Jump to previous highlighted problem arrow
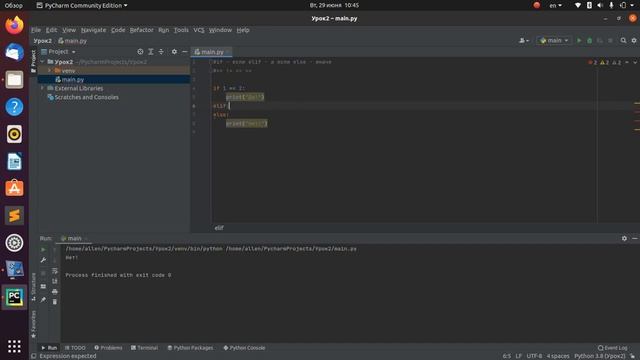Image resolution: width=640 pixels, height=360 pixels. (627, 62)
